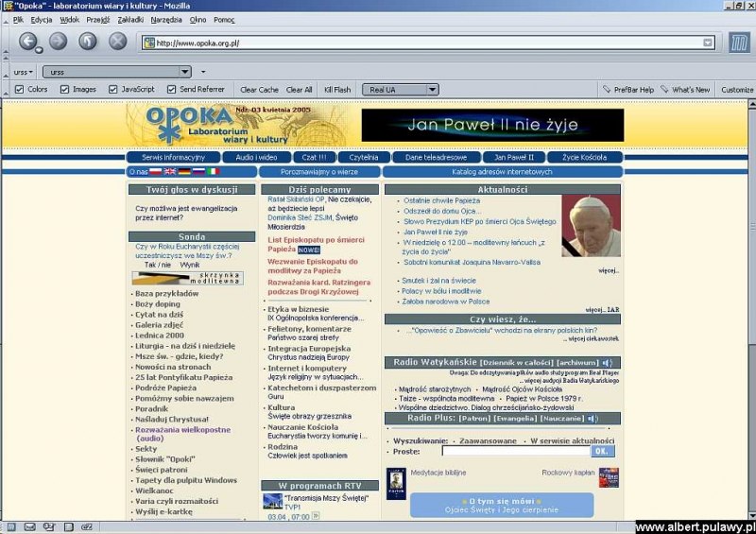756x534 pixels.
Task: Open the Edycja menu
Action: coord(41,20)
